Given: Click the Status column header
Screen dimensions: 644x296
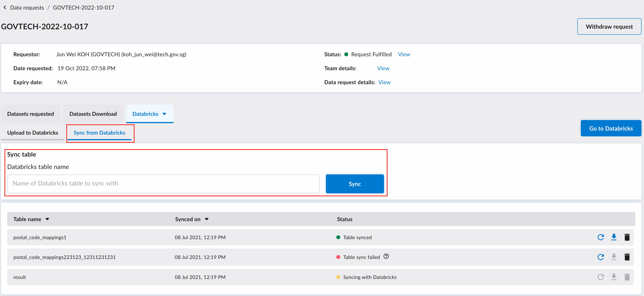Looking at the screenshot, I should [344, 219].
